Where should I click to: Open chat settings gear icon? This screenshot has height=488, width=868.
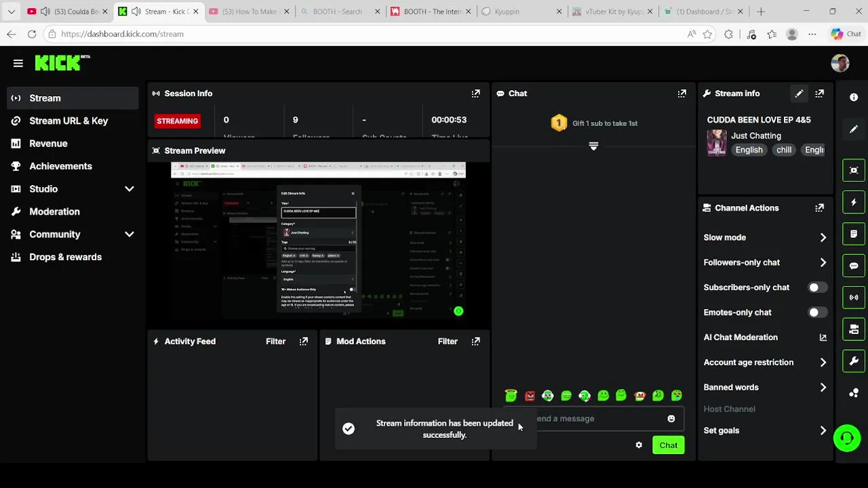tap(639, 445)
